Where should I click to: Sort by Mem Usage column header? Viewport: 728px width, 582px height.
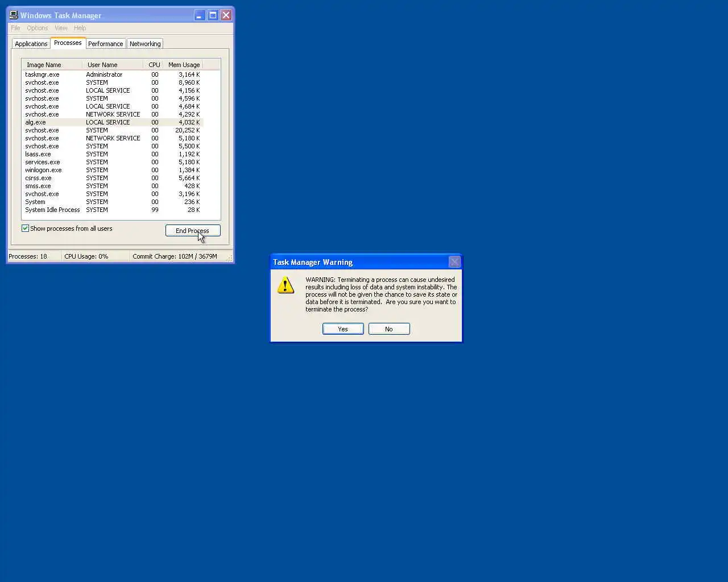(x=183, y=65)
